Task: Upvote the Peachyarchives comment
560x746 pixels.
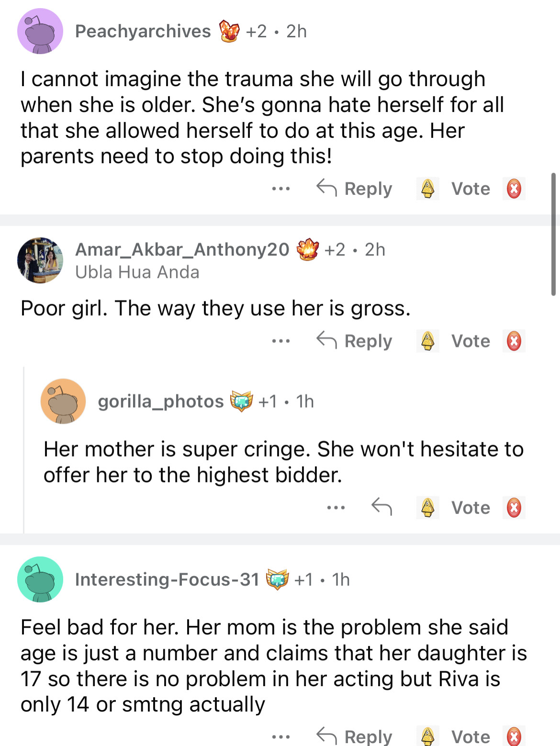Action: coord(427,189)
